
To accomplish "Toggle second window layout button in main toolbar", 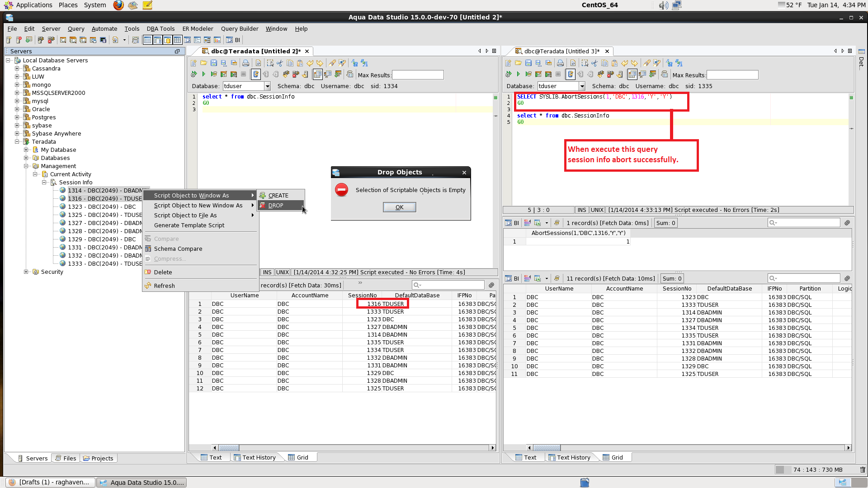I will tap(157, 40).
